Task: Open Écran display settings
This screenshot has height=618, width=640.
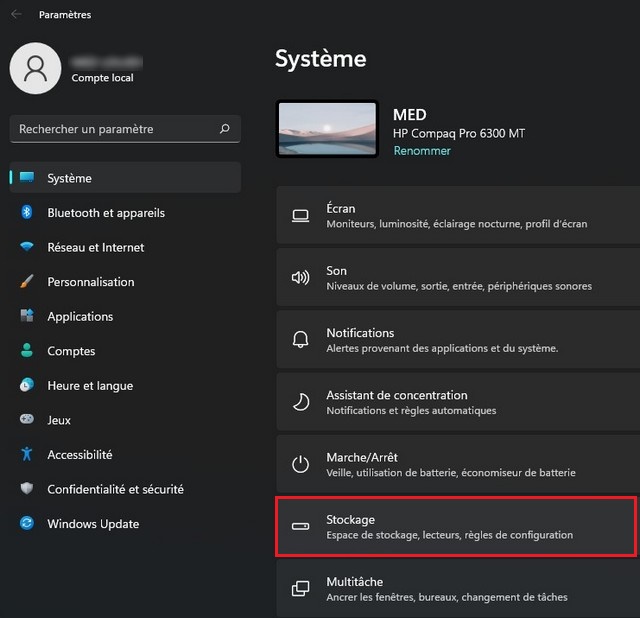Action: click(x=457, y=216)
